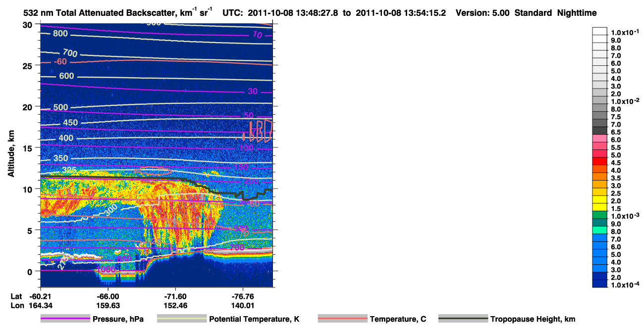Click the Temperature, C legend line

(343, 319)
